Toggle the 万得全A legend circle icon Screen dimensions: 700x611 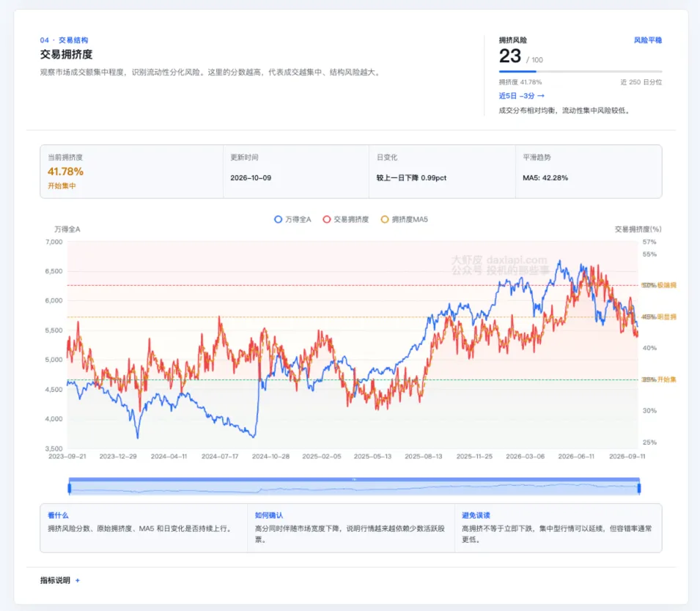click(278, 219)
